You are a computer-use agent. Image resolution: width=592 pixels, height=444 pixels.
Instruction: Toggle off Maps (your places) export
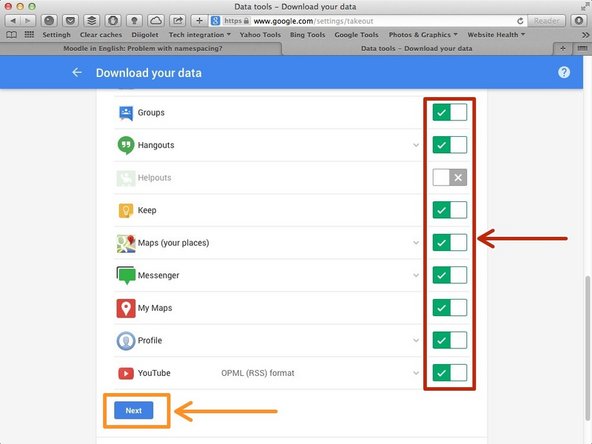click(449, 243)
